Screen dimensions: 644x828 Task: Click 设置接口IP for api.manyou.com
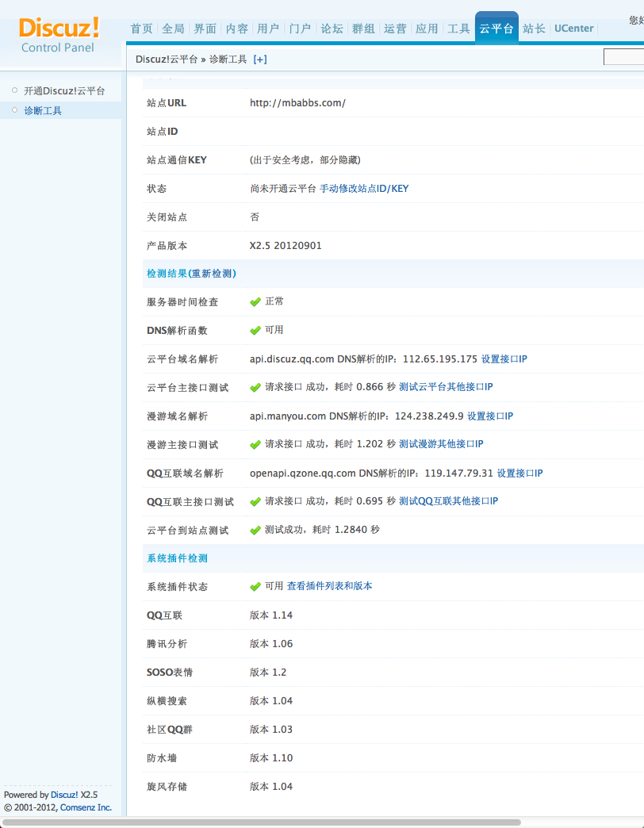coord(490,416)
